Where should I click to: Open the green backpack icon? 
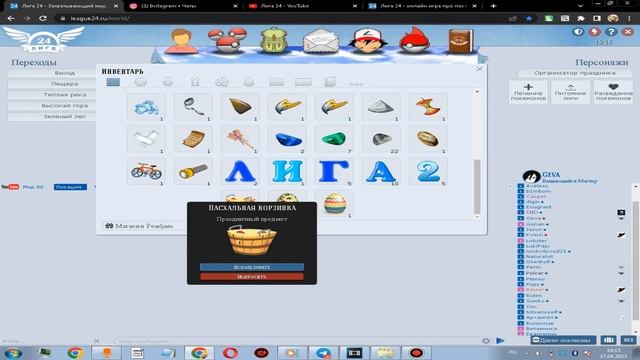[x=274, y=40]
